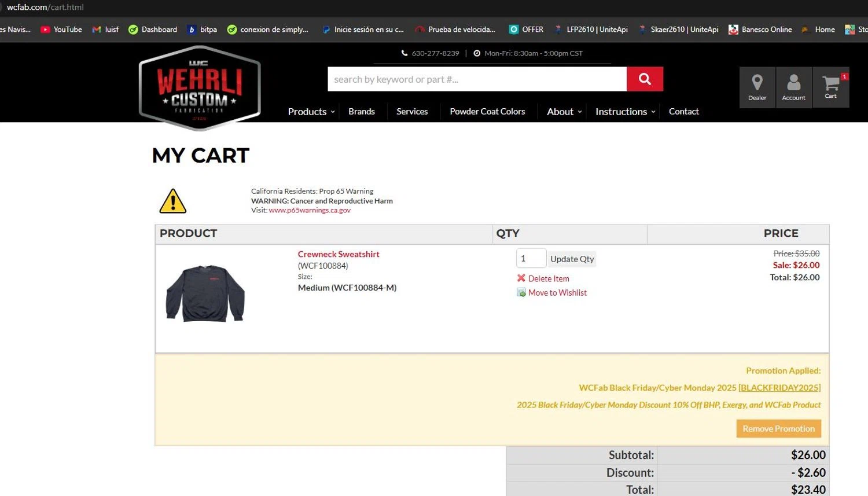868x496 pixels.
Task: Click the MY CART heading
Action: [200, 155]
